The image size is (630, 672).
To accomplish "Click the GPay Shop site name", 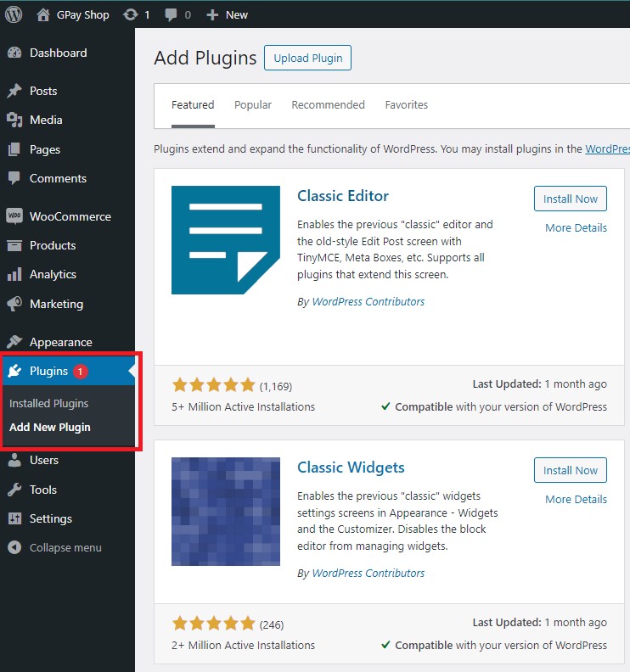I will click(82, 15).
